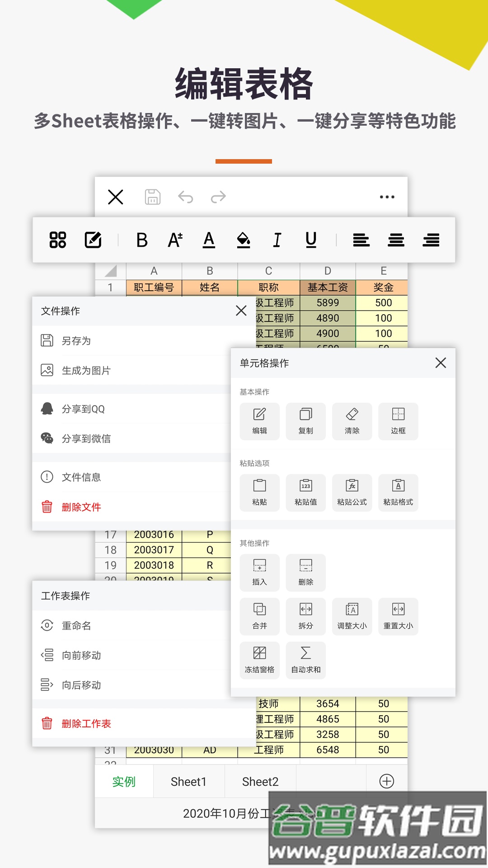Tap the 清除 eraser button
Image resolution: width=488 pixels, height=868 pixels.
(x=352, y=421)
